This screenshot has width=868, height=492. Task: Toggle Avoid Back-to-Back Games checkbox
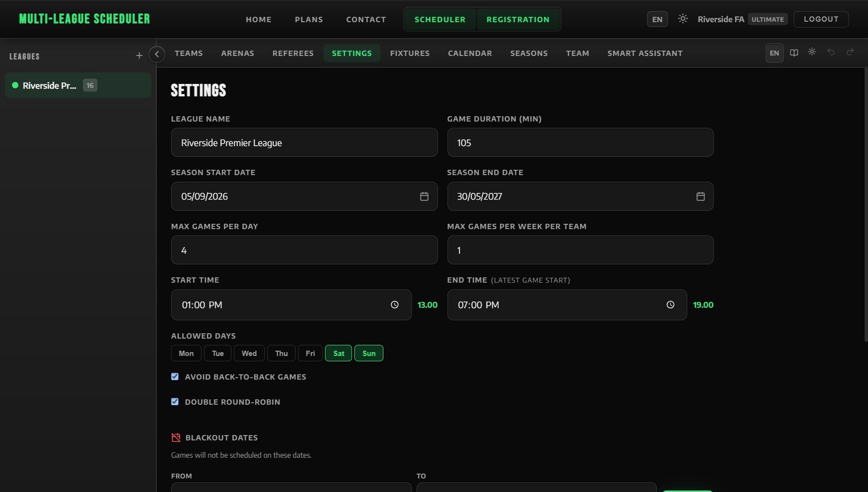175,377
